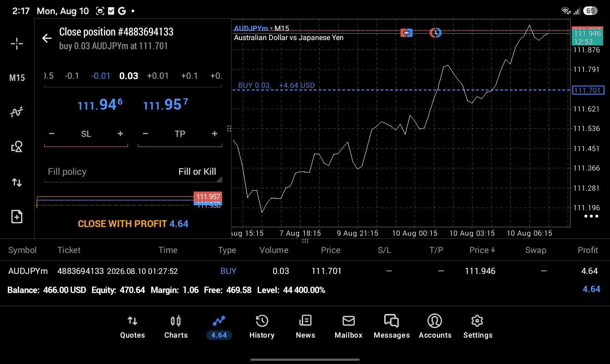Select the BUY 0.03 position line

pos(276,86)
